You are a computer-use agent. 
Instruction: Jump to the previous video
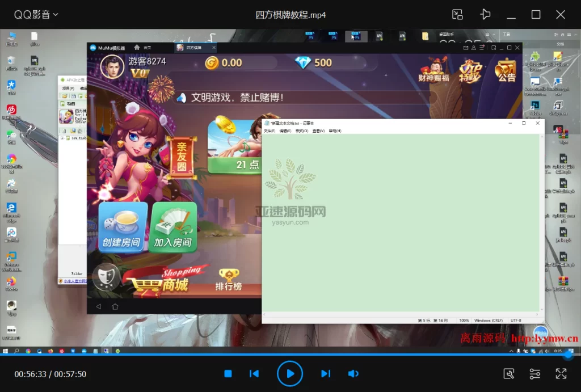point(254,373)
